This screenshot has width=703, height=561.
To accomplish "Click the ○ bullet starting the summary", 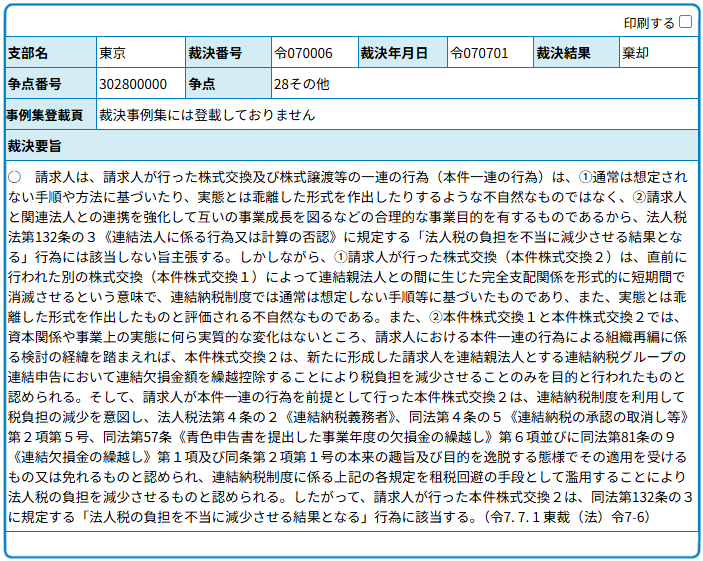I will [x=14, y=176].
